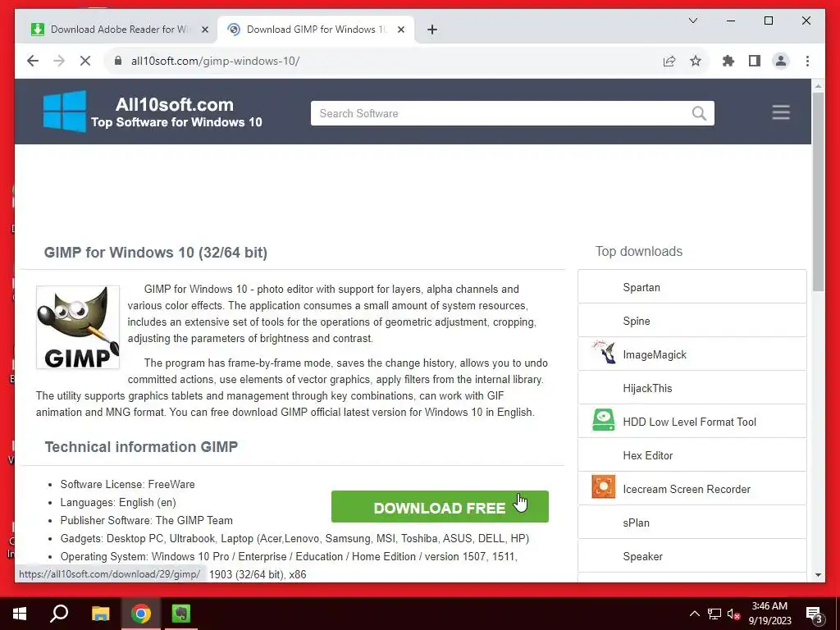The height and width of the screenshot is (630, 840).
Task: Open the hamburger site menu
Action: tap(781, 112)
